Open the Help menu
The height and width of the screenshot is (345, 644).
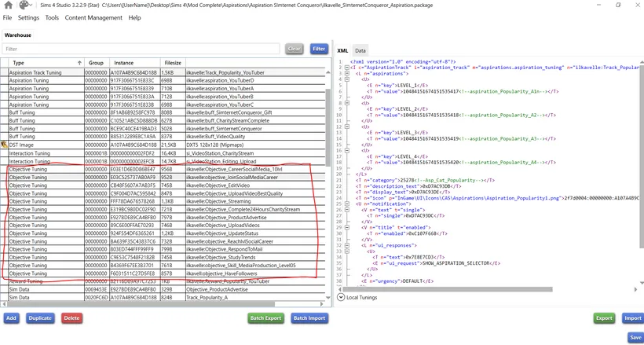tap(135, 17)
